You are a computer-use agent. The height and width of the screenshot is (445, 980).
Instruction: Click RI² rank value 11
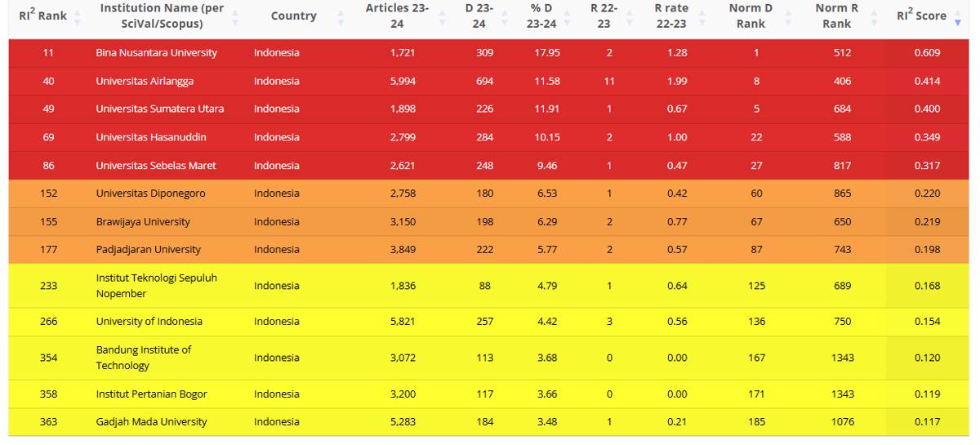click(48, 52)
